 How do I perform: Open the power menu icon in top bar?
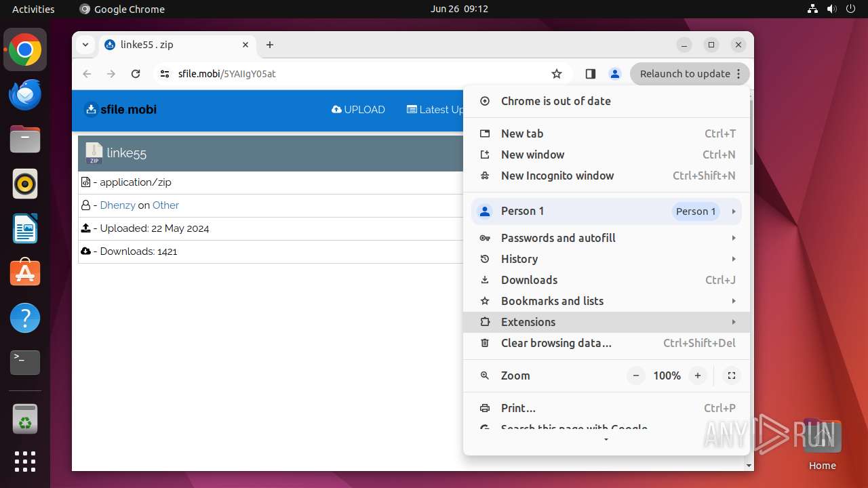pos(850,9)
